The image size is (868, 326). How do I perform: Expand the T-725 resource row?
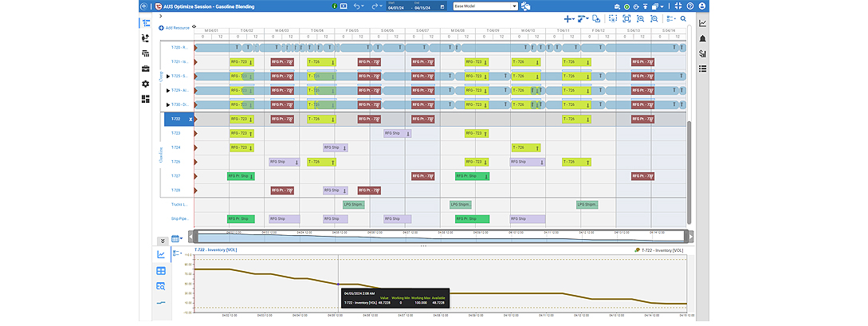pyautogui.click(x=168, y=76)
